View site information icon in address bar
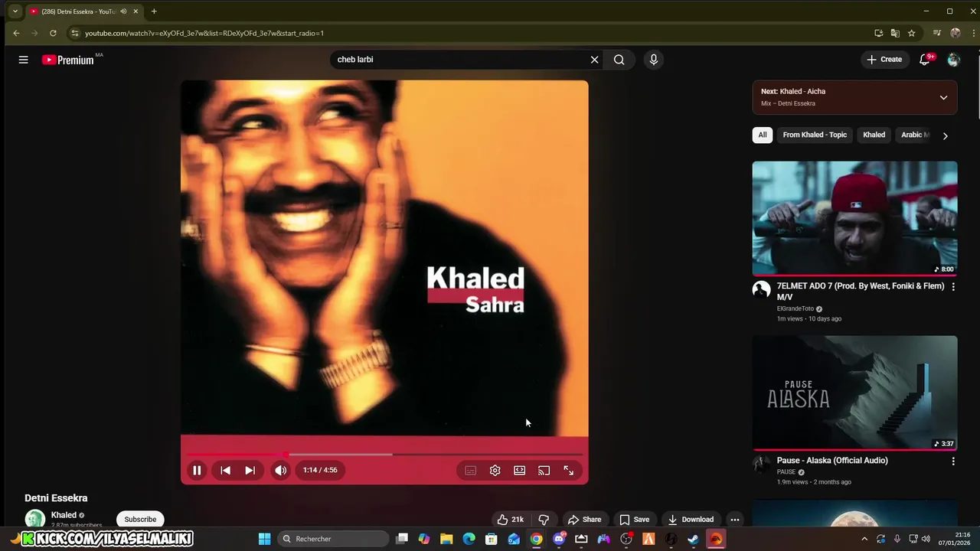This screenshot has height=551, width=980. (74, 33)
